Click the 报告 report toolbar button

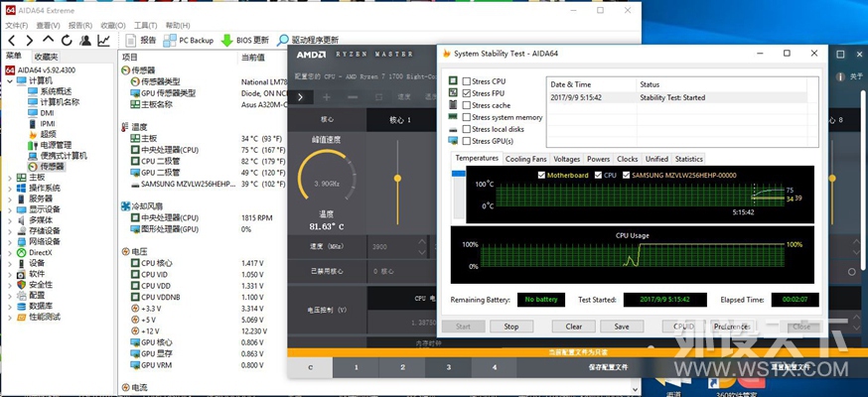click(141, 41)
